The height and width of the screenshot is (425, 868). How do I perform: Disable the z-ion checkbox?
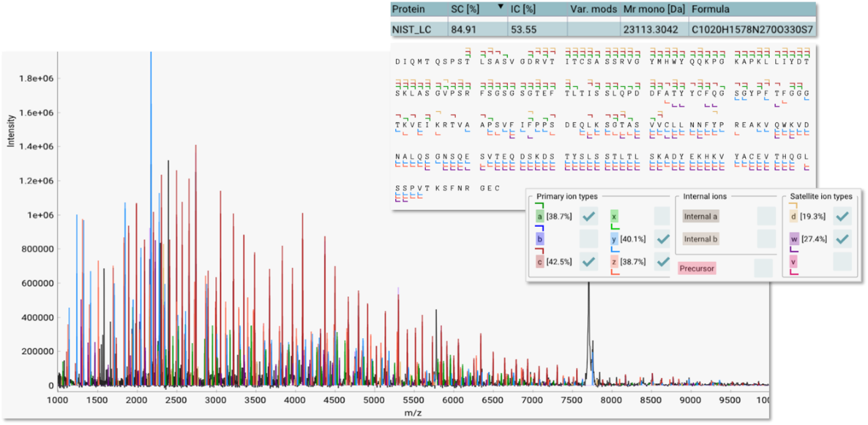(x=662, y=262)
